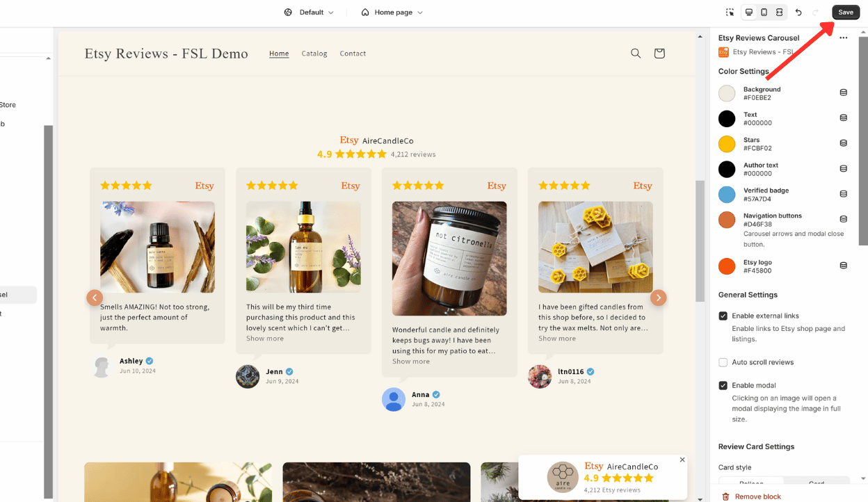Viewport: 868px width, 502px height.
Task: Connect dynamic source for Verified badge color
Action: 844,194
